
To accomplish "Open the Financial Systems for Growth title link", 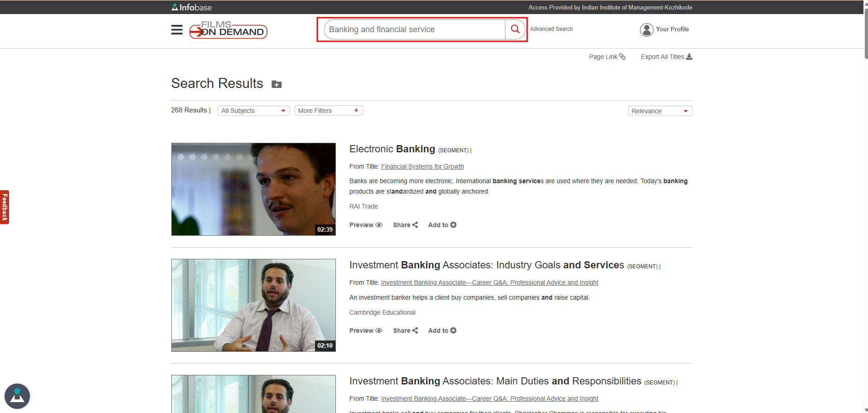I will (422, 166).
